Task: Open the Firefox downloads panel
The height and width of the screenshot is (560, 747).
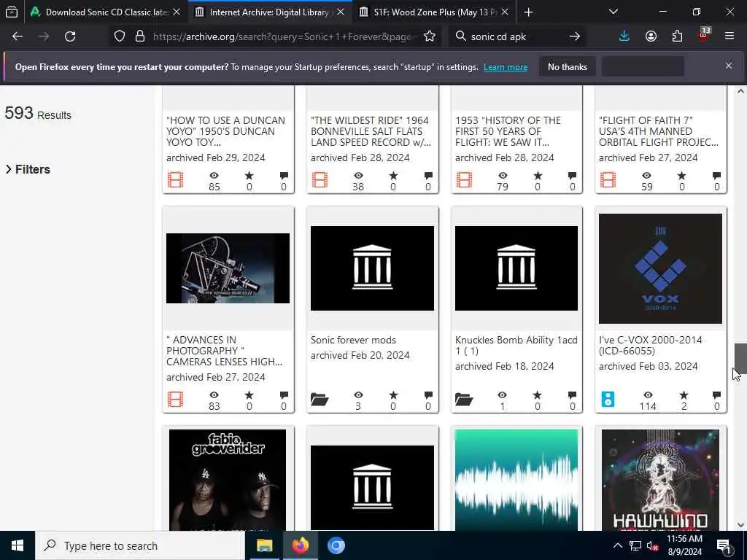Action: pos(624,36)
